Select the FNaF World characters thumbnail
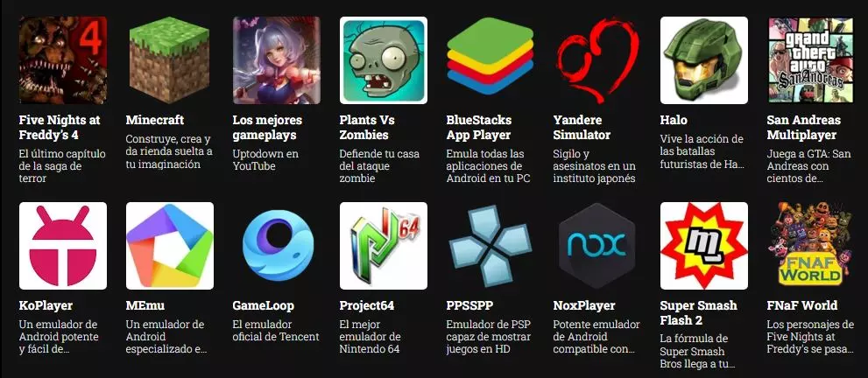 tap(811, 246)
